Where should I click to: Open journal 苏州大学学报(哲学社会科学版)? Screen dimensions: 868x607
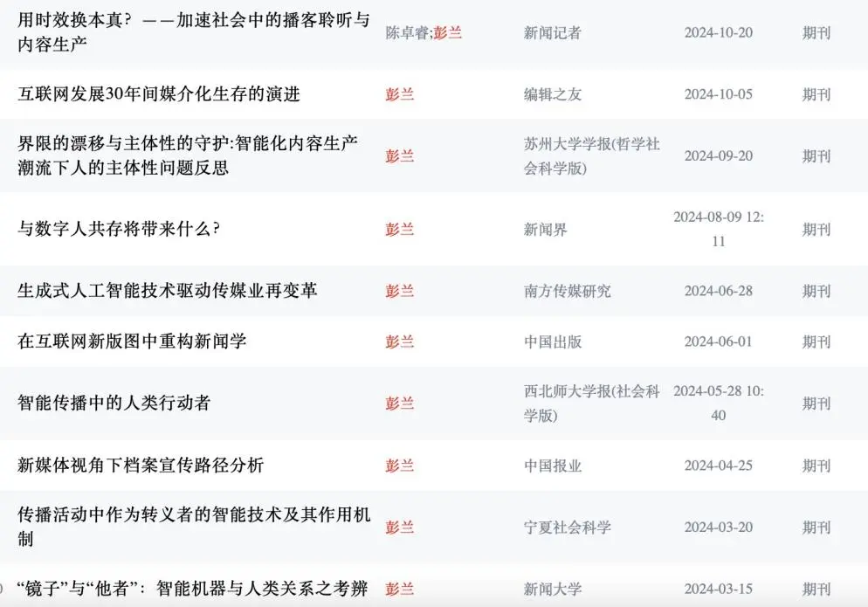[x=592, y=156]
